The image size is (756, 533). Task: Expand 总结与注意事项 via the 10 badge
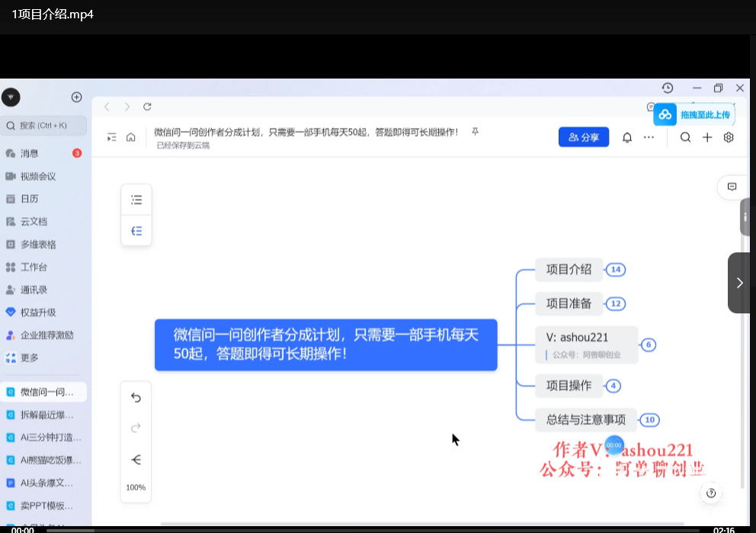coord(649,419)
